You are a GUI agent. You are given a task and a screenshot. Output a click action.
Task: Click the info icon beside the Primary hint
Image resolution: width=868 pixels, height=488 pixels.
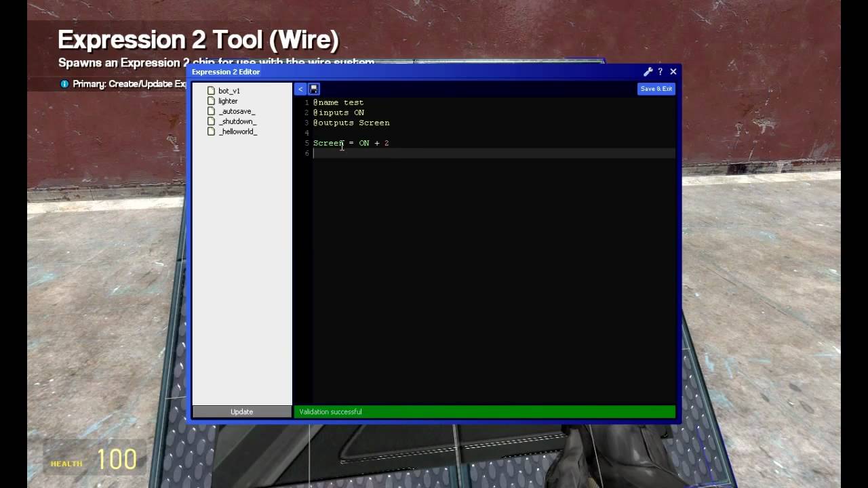coord(64,84)
